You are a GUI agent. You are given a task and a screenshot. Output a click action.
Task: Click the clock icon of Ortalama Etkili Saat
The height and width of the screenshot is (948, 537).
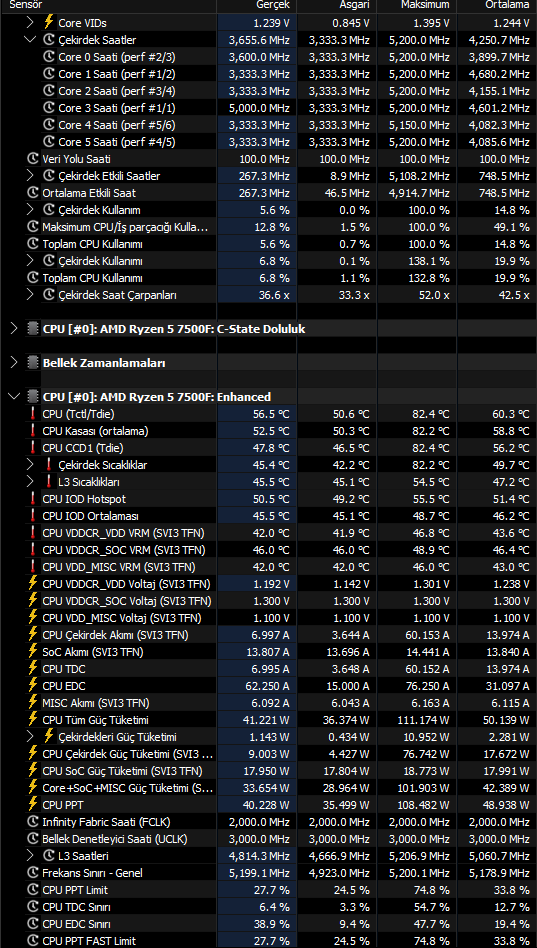33,193
